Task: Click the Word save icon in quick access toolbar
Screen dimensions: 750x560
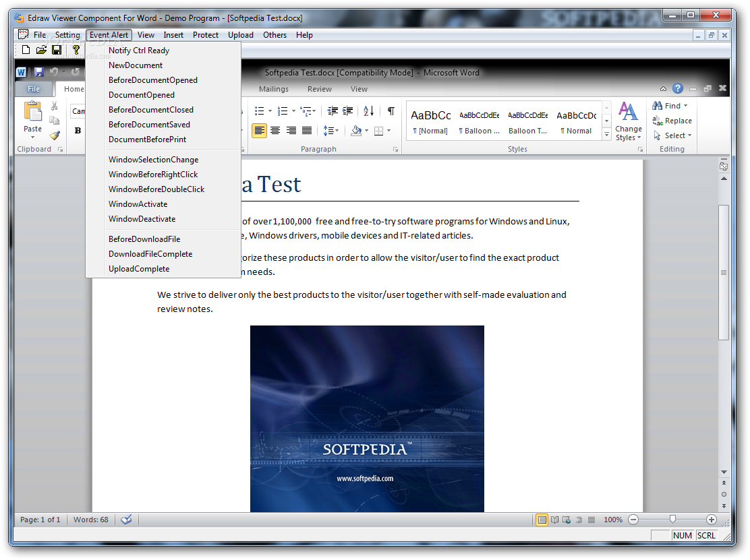Action: coord(38,72)
